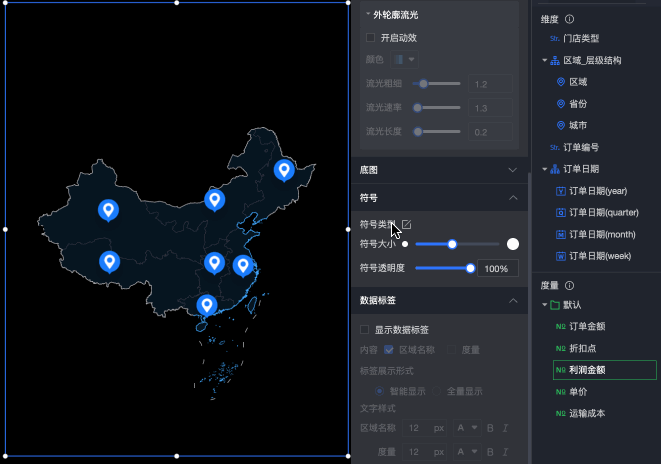Collapse the 订单日期 tree node

pyautogui.click(x=545, y=169)
